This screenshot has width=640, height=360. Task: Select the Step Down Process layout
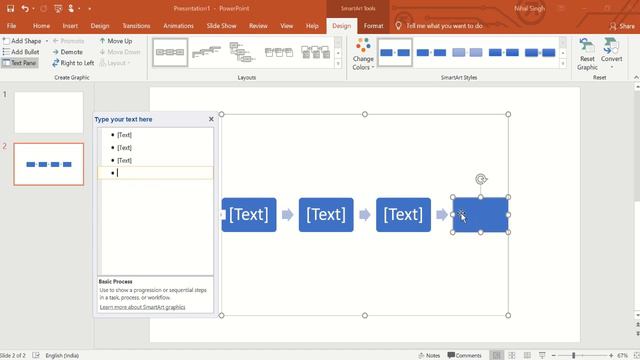[x=242, y=52]
